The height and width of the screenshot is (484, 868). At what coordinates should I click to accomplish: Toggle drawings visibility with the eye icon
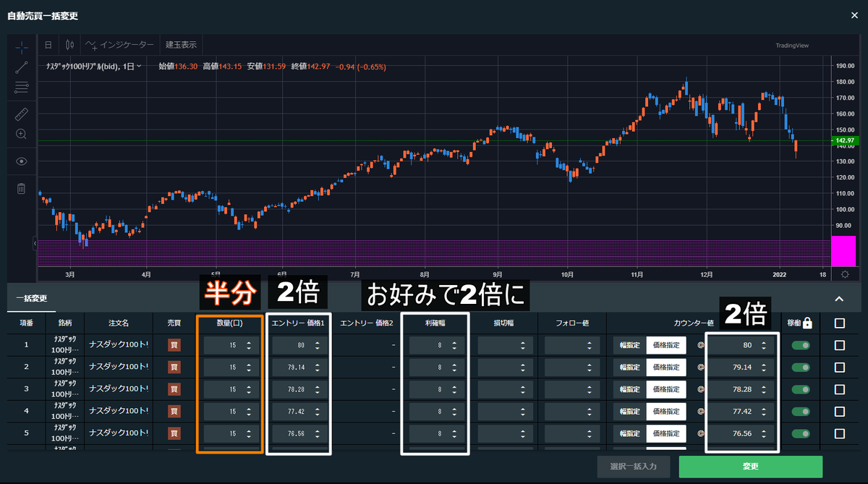coord(22,161)
